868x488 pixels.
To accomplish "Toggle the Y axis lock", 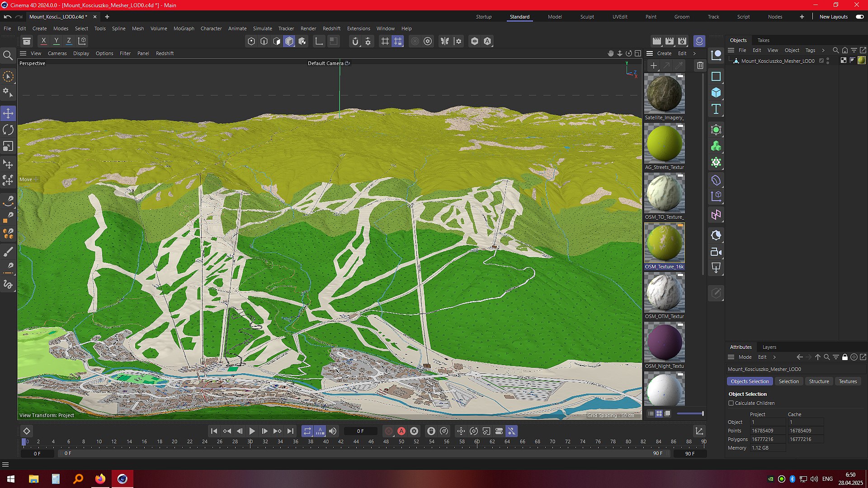I will [57, 41].
